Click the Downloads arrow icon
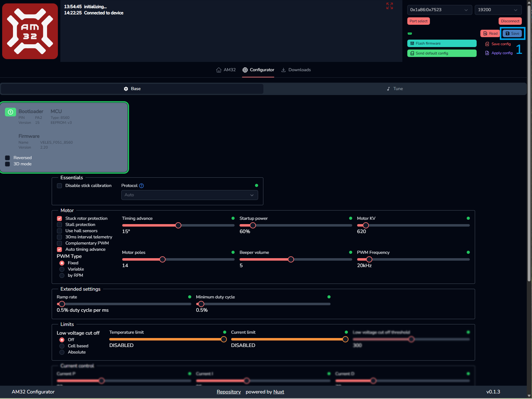 pyautogui.click(x=283, y=70)
